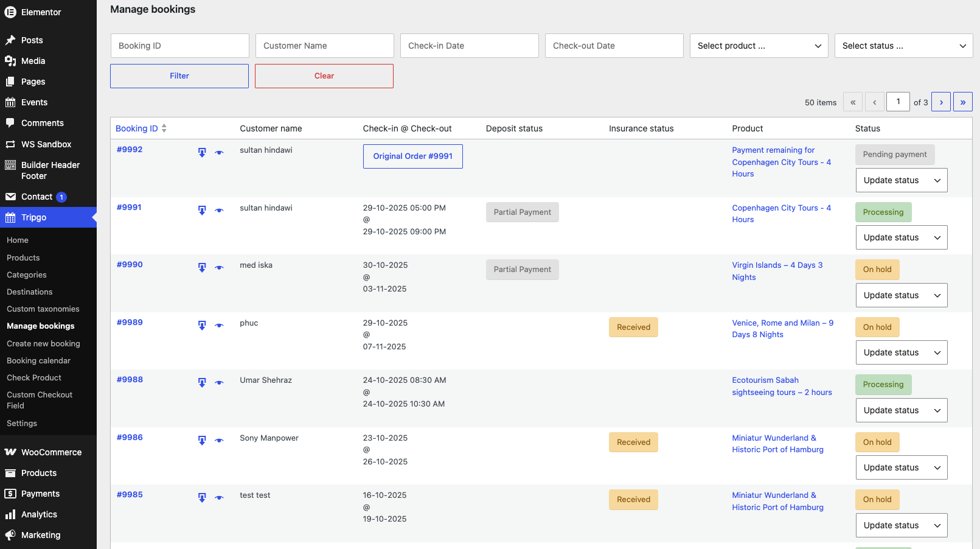Open Tripgo Home submenu item
Viewport: 980px width, 549px height.
pyautogui.click(x=18, y=240)
